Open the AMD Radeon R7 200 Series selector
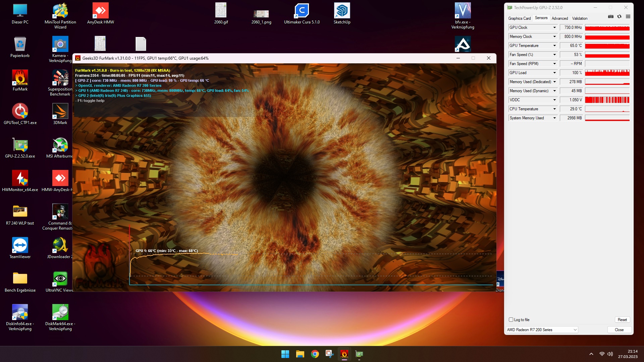This screenshot has height=362, width=644. 542,330
